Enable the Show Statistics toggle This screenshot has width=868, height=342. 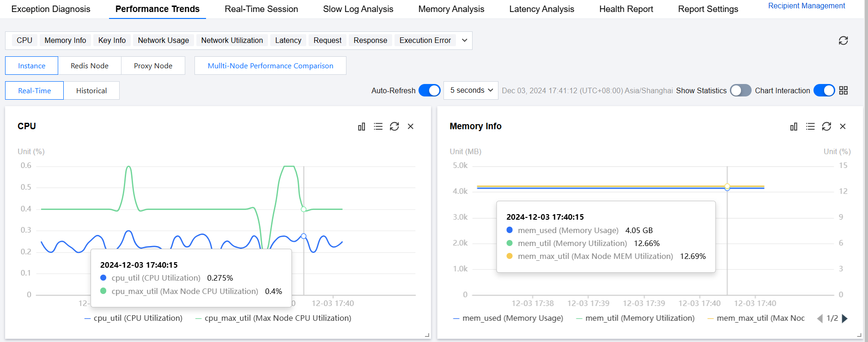coord(741,90)
